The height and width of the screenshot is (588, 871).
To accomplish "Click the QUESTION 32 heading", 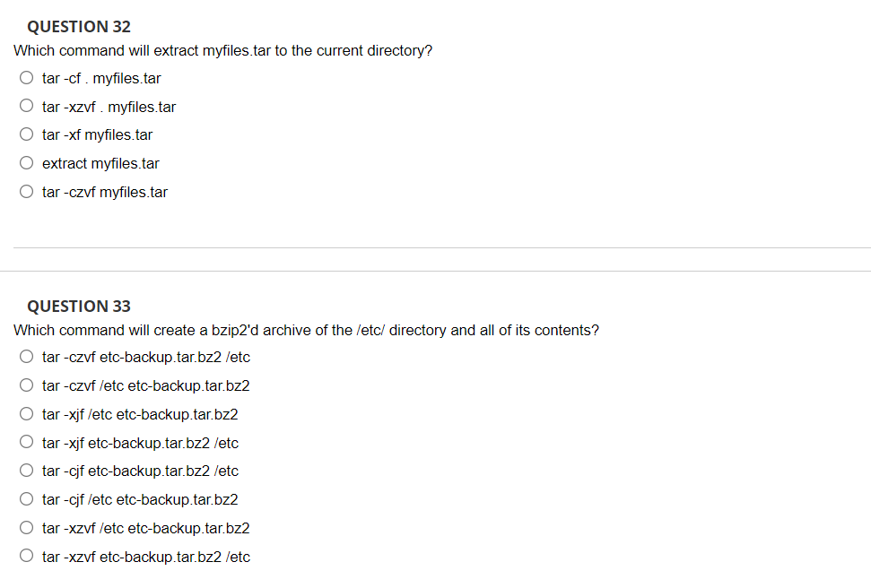I will point(78,26).
